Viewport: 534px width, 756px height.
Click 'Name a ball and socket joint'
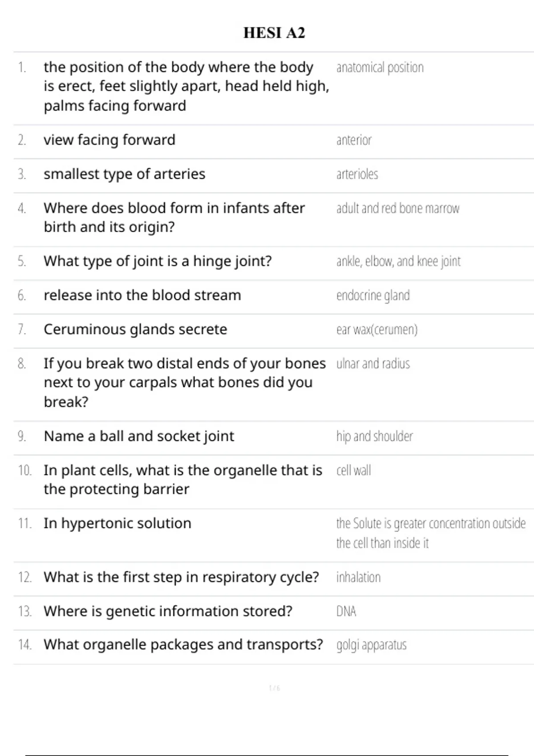pyautogui.click(x=139, y=436)
